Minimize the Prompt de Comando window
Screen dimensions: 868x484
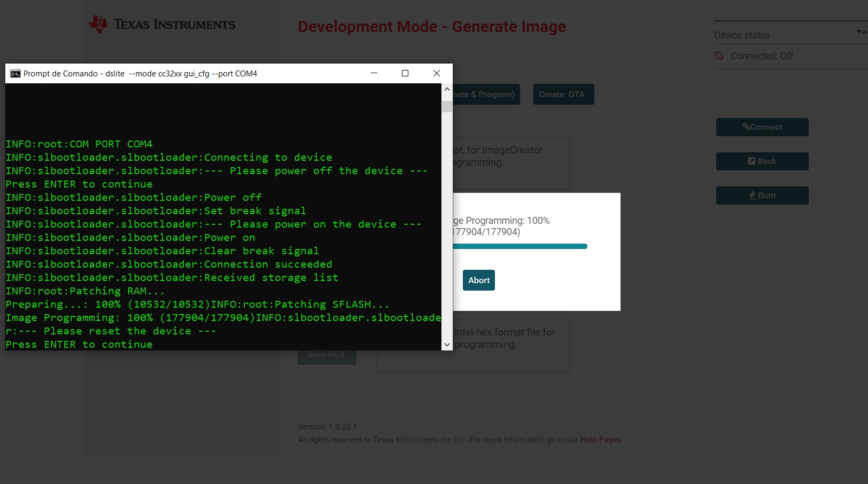374,73
